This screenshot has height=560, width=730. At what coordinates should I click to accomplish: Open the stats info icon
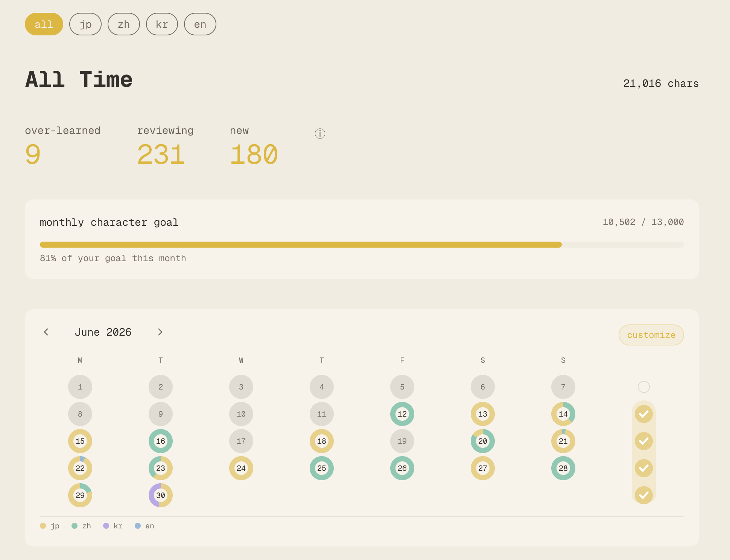(x=320, y=134)
